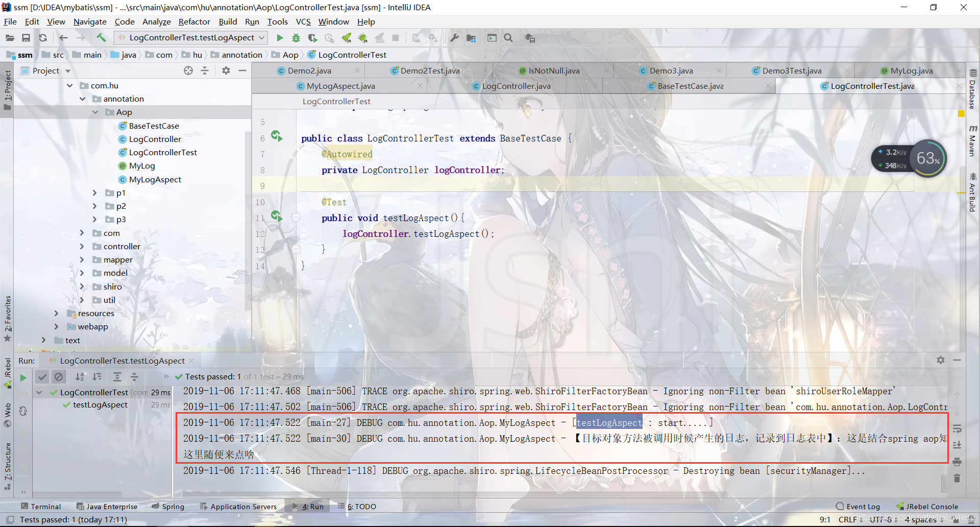
Task: Open Event Log panel
Action: point(858,507)
